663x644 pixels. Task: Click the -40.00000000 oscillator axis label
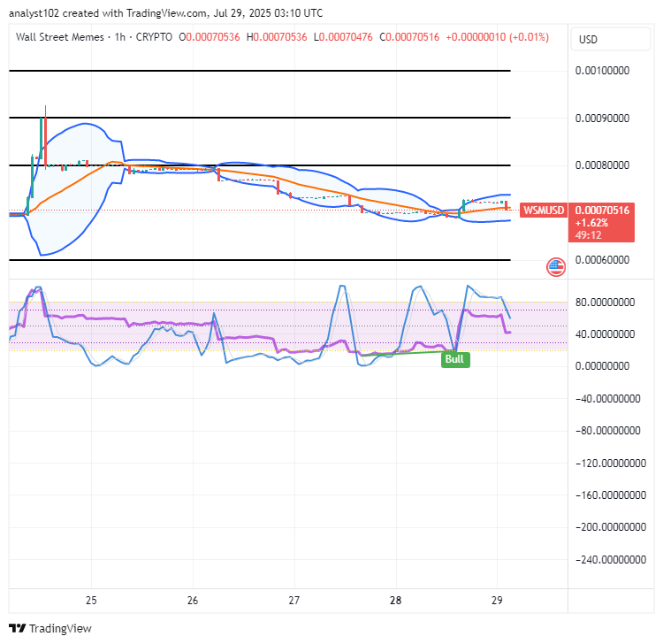[608, 399]
